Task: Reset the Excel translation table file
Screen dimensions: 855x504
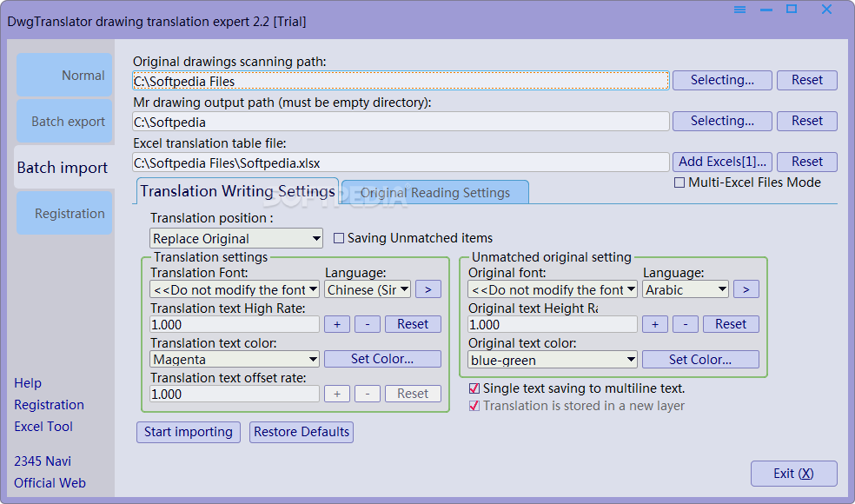Action: point(807,162)
